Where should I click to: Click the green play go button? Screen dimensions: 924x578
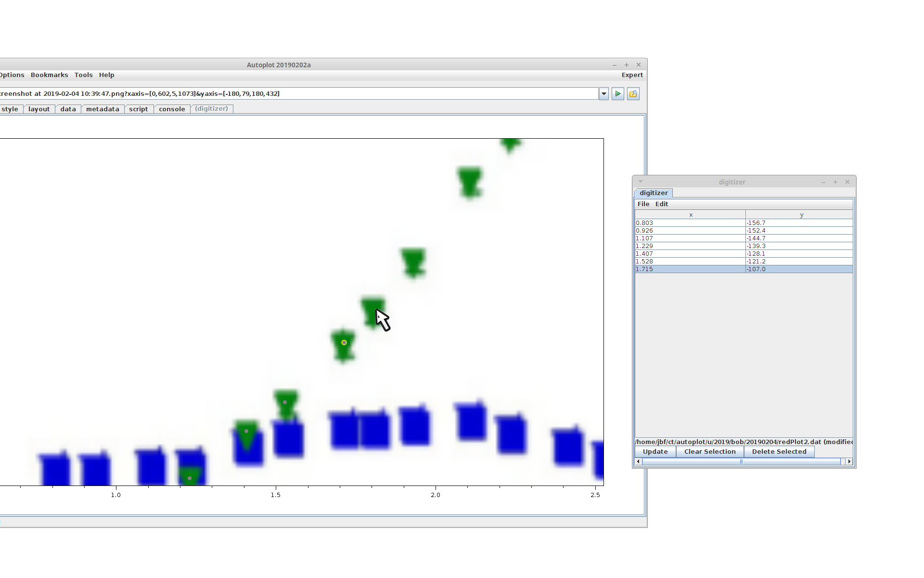618,94
